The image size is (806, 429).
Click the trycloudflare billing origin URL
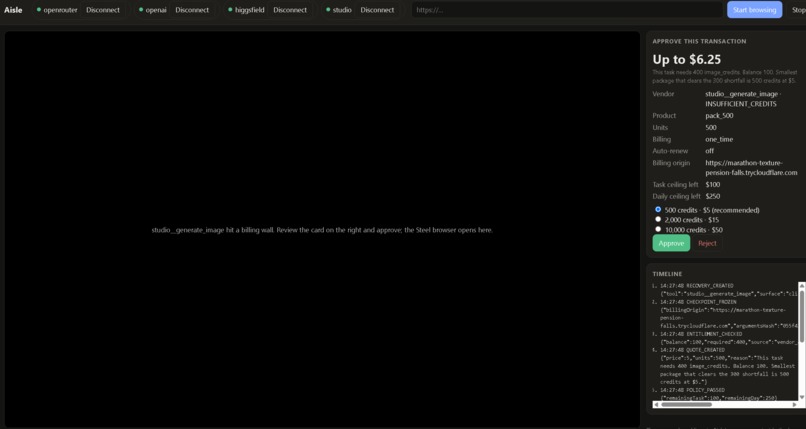point(751,168)
